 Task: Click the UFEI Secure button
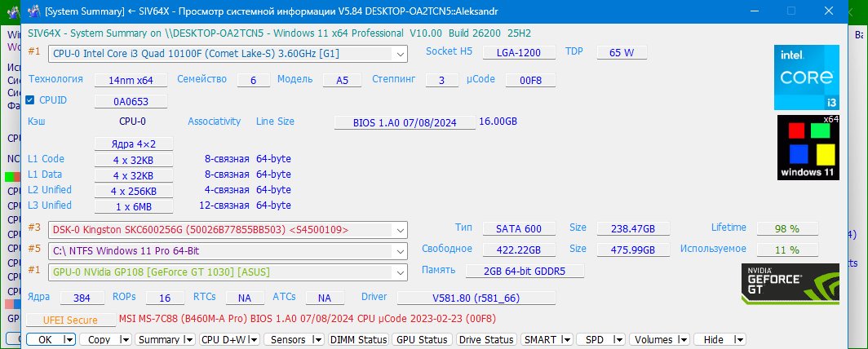point(64,320)
